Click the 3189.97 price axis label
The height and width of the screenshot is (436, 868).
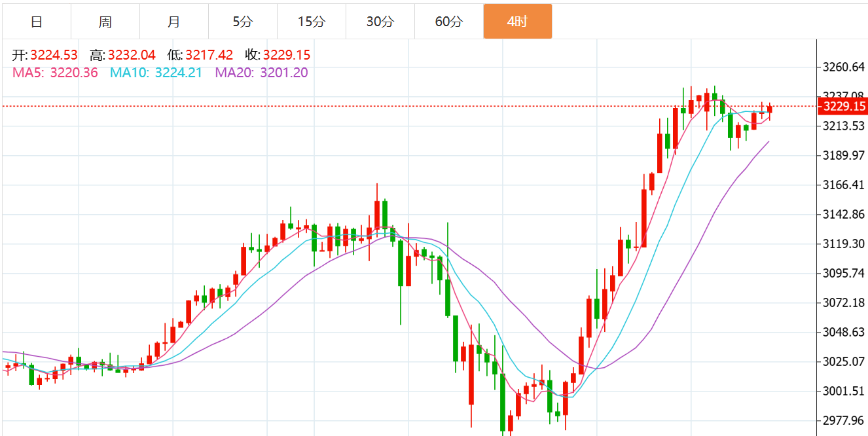pos(845,156)
